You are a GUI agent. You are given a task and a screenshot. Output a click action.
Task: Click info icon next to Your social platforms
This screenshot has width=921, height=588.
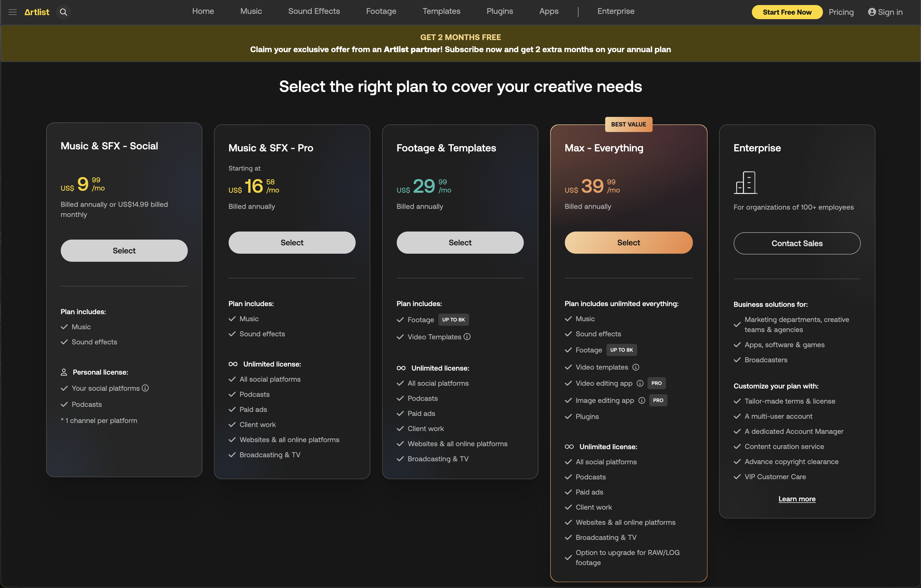click(145, 388)
